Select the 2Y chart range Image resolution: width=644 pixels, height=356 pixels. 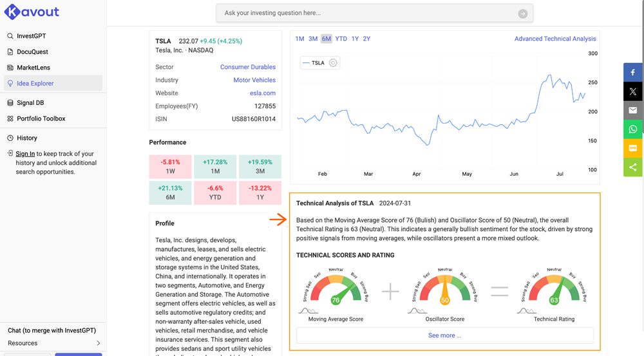click(366, 39)
